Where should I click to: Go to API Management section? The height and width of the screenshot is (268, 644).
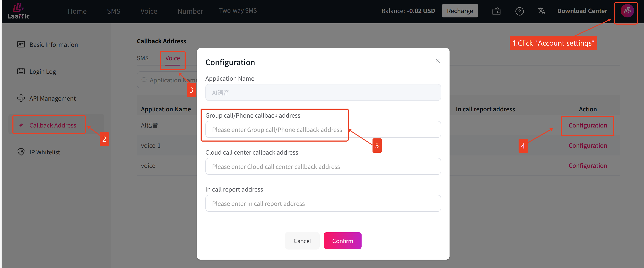52,98
